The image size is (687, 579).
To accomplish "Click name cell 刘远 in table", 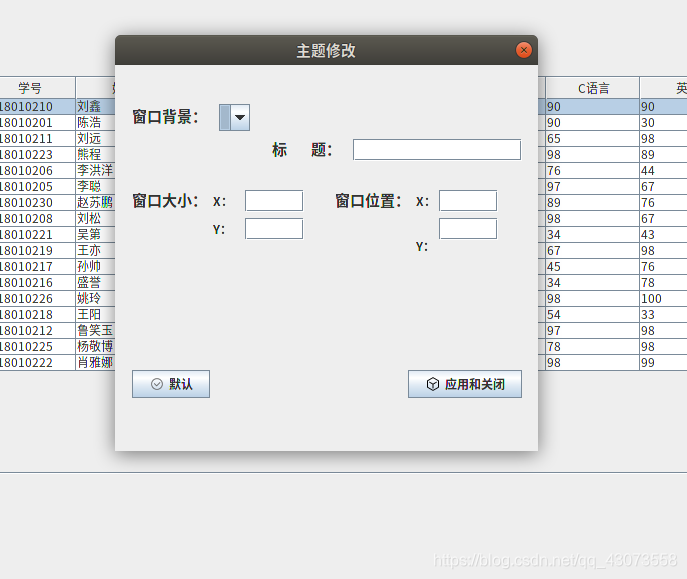I will tap(96, 138).
